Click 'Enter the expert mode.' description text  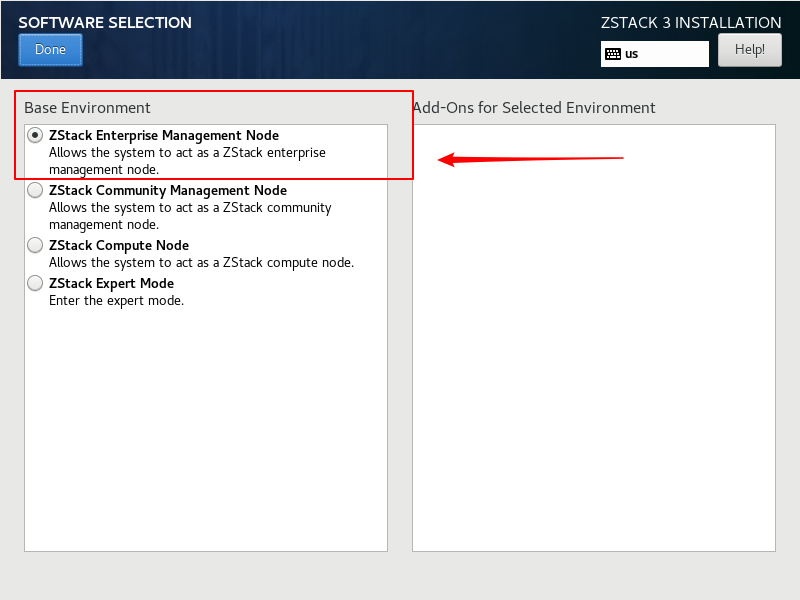[x=116, y=301]
